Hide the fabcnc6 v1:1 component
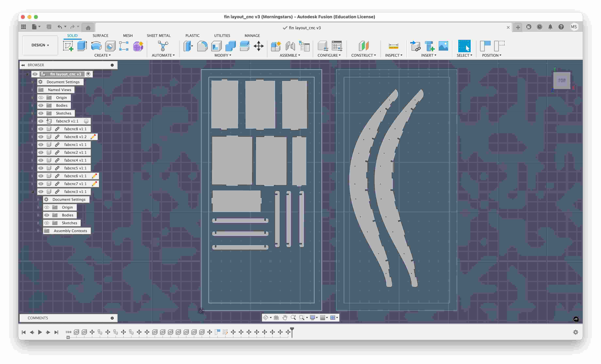601x364 pixels. (41, 176)
